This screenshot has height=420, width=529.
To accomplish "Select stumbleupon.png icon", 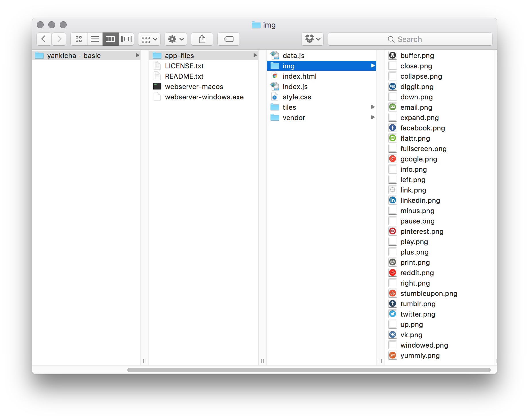I will (393, 293).
